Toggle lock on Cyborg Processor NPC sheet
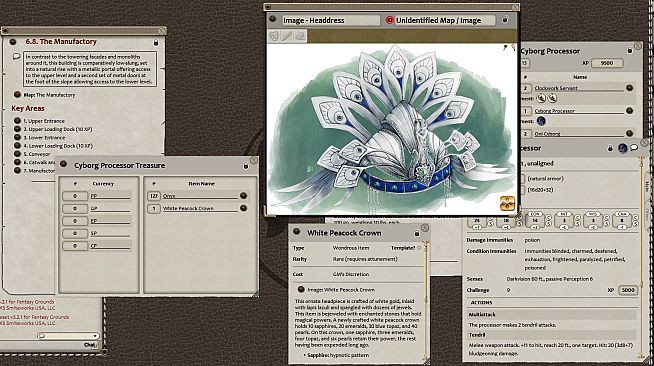Image resolution: width=654 pixels, height=366 pixels. [x=610, y=148]
